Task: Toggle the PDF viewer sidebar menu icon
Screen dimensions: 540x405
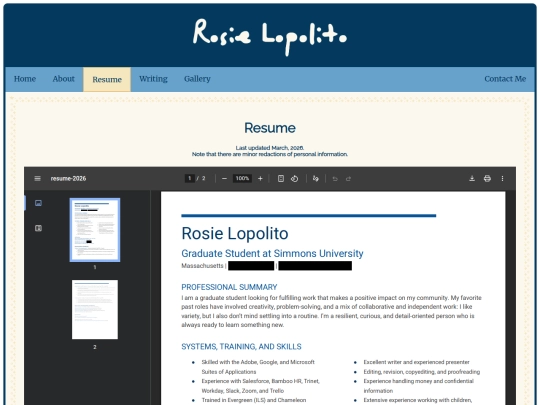Action: pos(38,178)
